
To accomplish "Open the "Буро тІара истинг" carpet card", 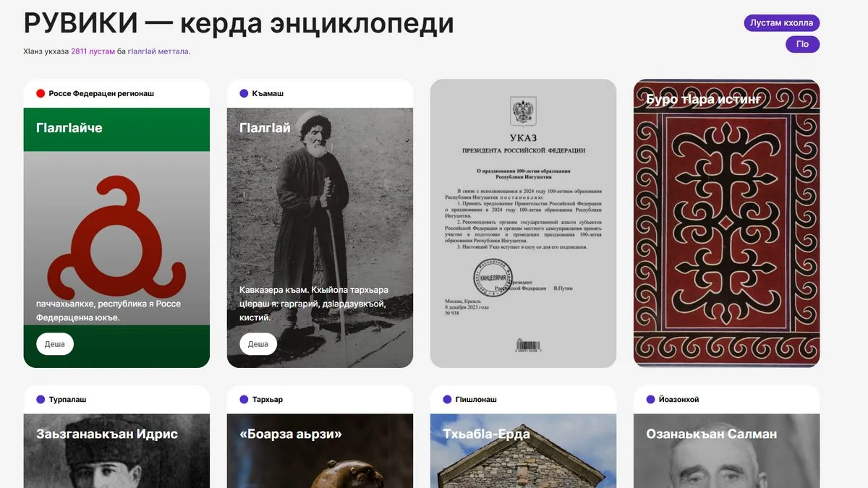I will 726,222.
